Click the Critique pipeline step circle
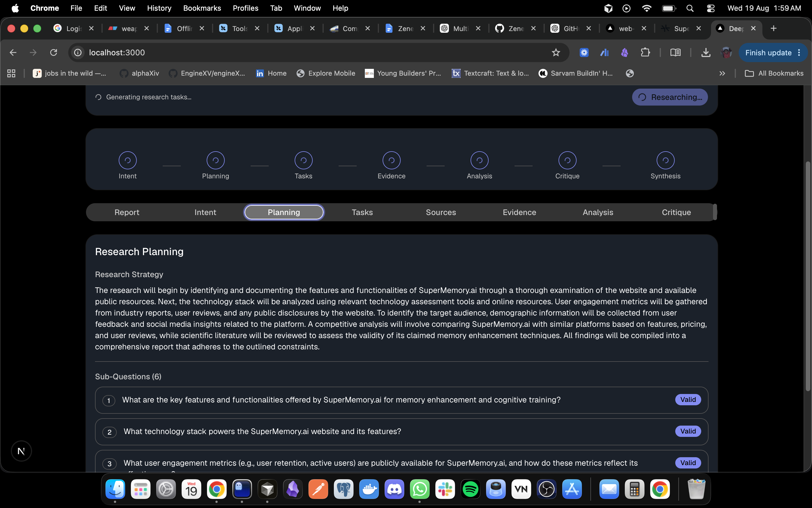Viewport: 812px width, 508px height. (x=567, y=160)
